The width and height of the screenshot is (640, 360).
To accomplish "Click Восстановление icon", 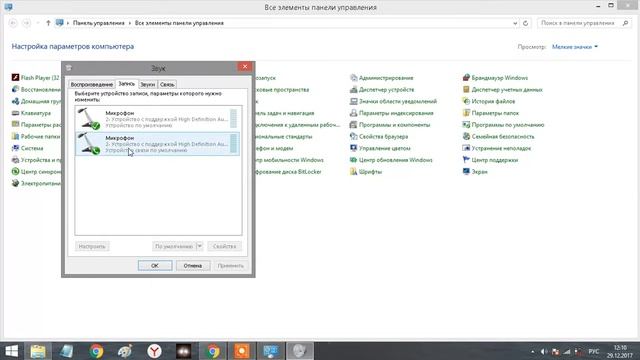I will (15, 89).
